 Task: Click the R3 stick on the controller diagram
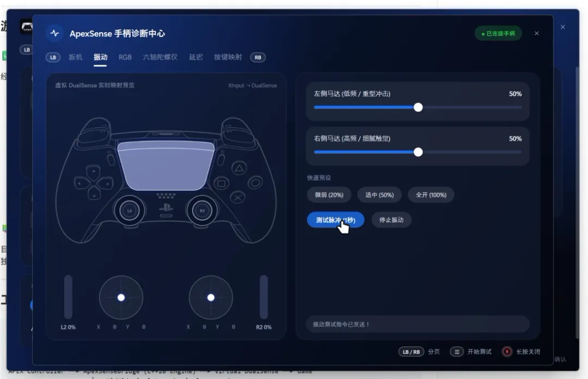tap(202, 211)
